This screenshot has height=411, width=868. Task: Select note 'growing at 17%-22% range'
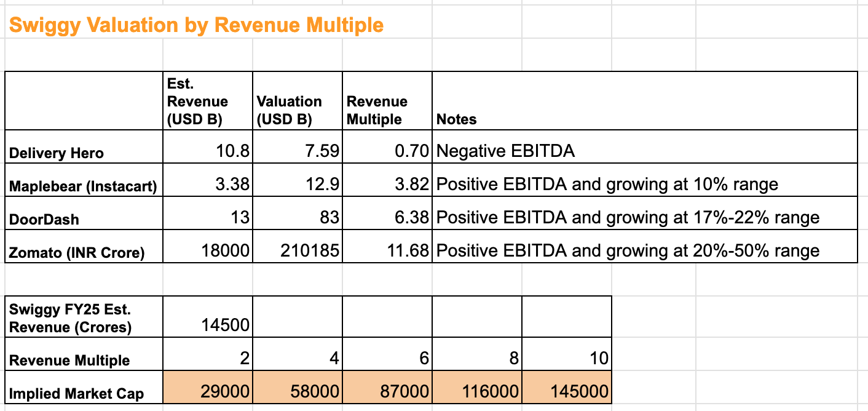(645, 213)
